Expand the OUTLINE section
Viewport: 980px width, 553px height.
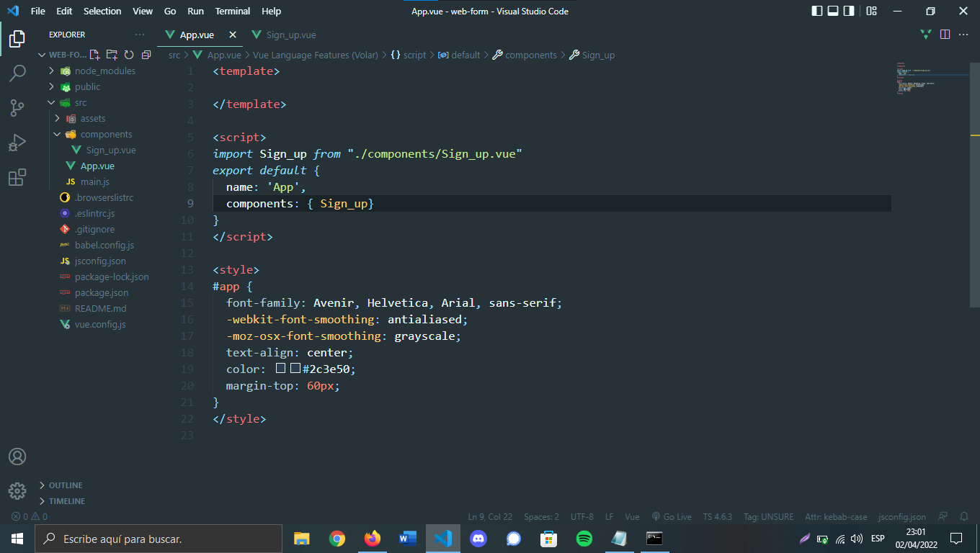click(66, 485)
